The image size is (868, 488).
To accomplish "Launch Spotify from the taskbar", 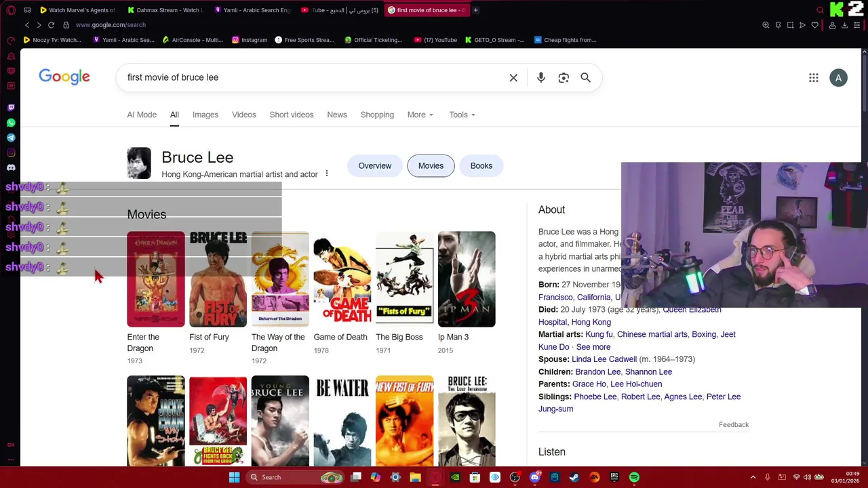I will (x=634, y=477).
